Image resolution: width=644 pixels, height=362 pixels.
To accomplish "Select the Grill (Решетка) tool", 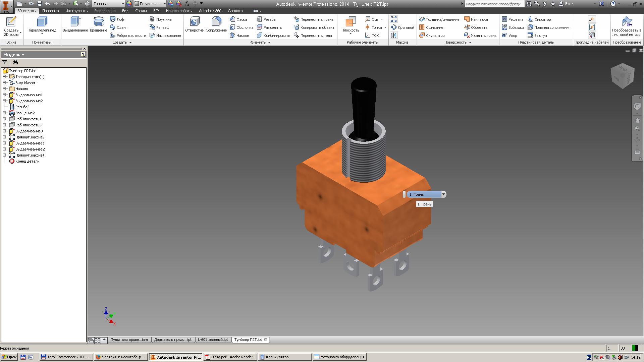I will [512, 19].
